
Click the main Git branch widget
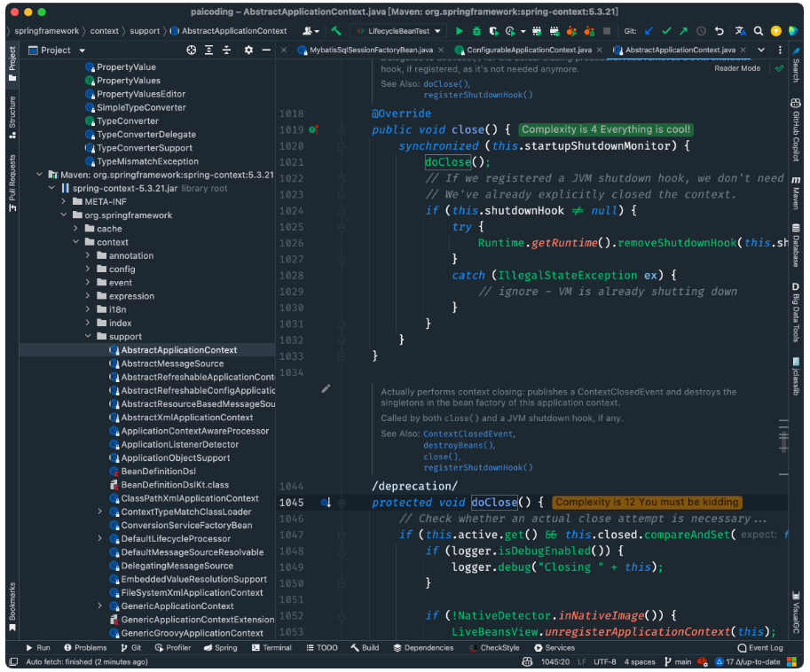pos(677,661)
